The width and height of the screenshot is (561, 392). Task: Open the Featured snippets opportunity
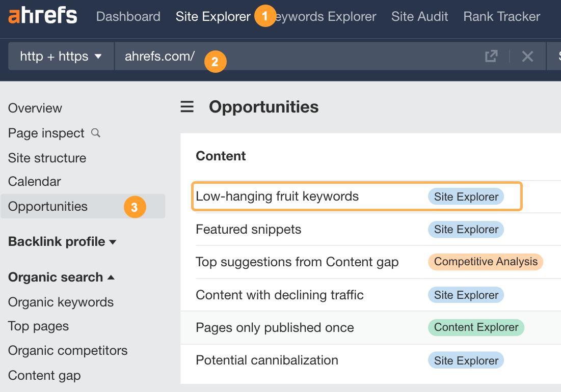(x=249, y=229)
